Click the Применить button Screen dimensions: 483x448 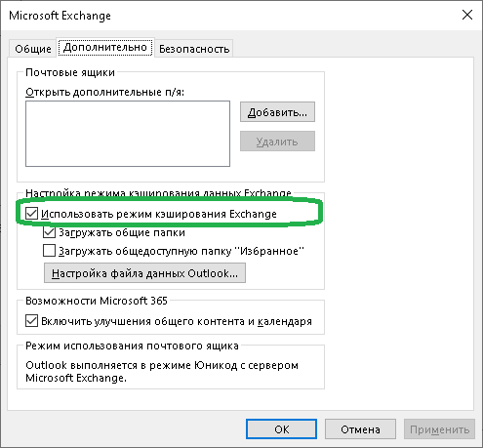tap(439, 429)
